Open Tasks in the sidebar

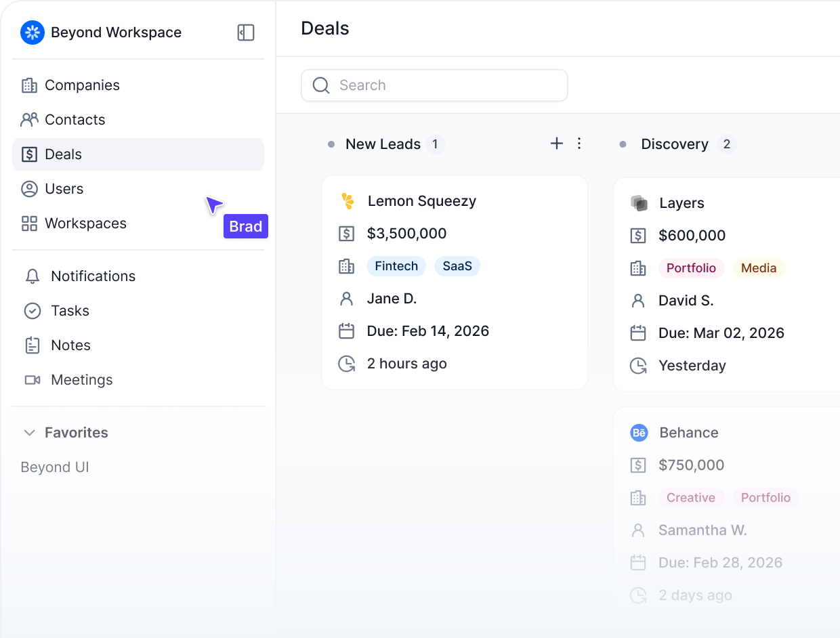click(x=138, y=311)
